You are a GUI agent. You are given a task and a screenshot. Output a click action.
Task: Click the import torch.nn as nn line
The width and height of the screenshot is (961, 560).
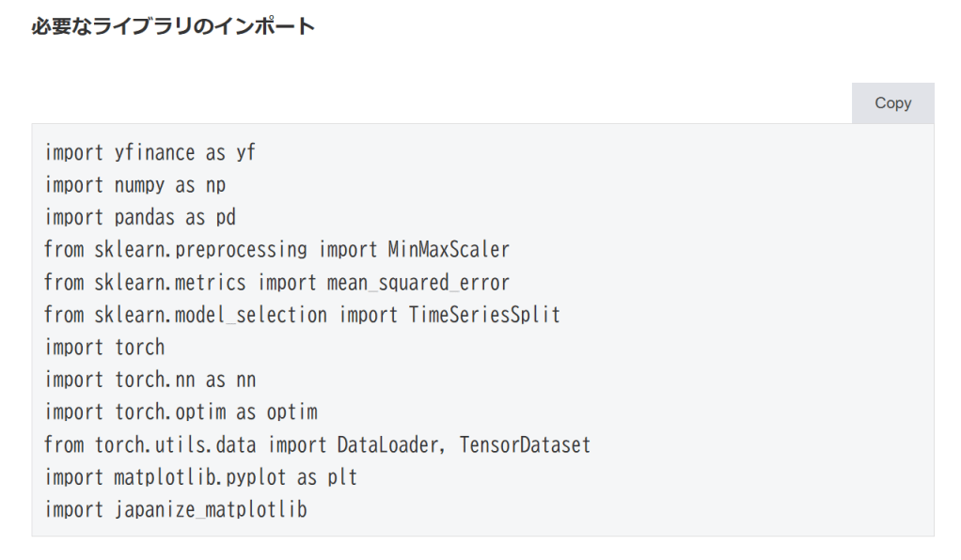point(150,380)
